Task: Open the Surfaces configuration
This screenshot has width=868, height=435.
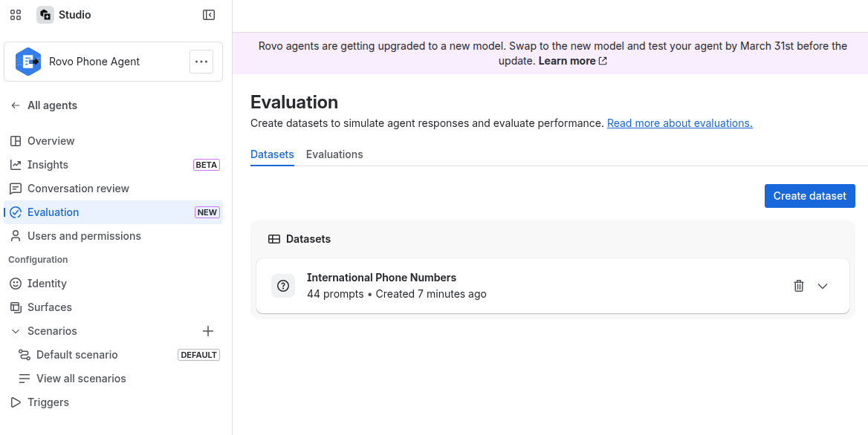Action: pyautogui.click(x=113, y=307)
